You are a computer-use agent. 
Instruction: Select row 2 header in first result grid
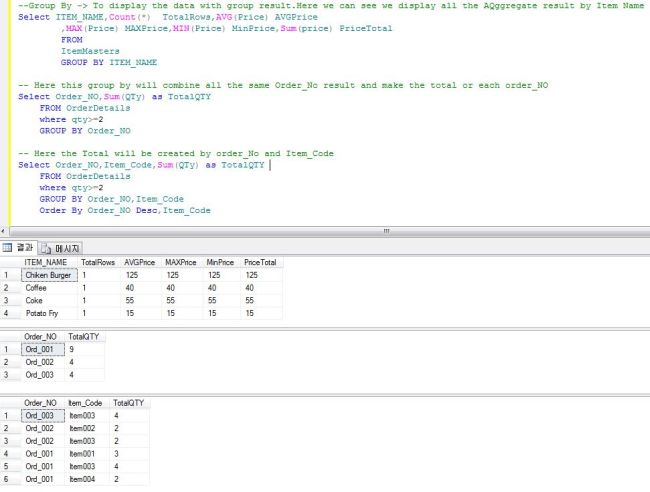point(8,287)
